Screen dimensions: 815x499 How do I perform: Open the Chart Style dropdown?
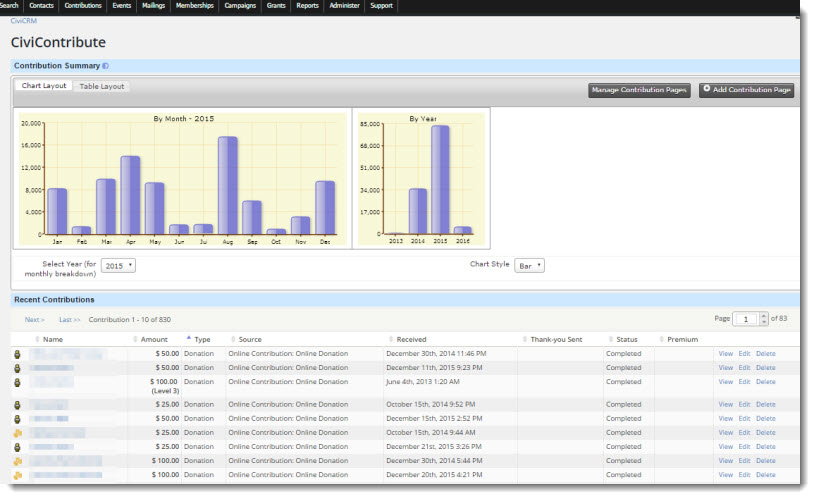click(x=529, y=266)
